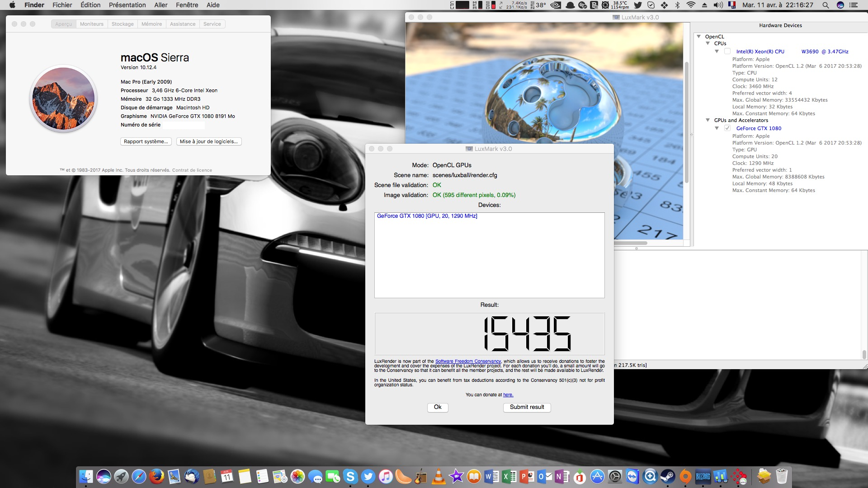Viewport: 868px width, 488px height.
Task: Click LuxMark render view horizontal scrollbar
Action: coord(630,243)
